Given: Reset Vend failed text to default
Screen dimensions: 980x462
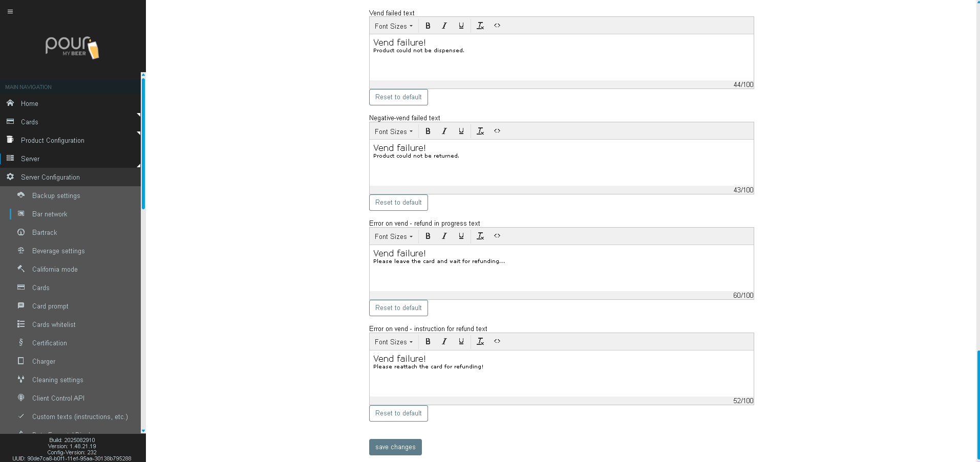Looking at the screenshot, I should click(398, 97).
